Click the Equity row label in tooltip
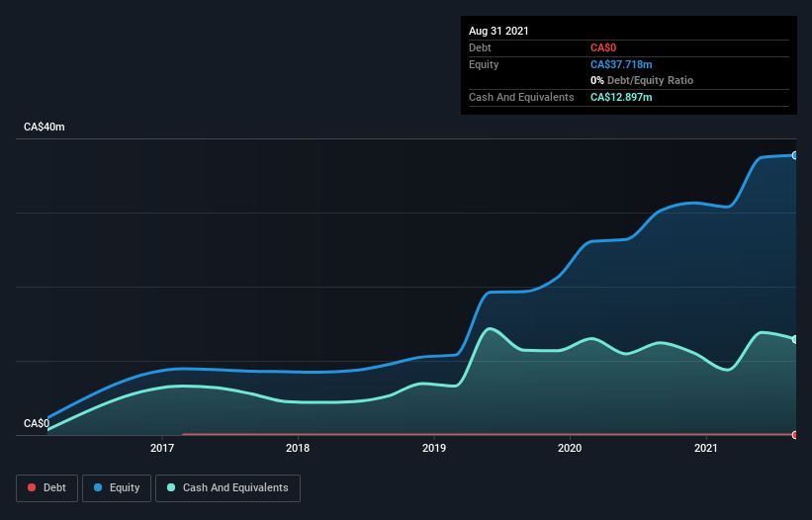 coord(484,64)
